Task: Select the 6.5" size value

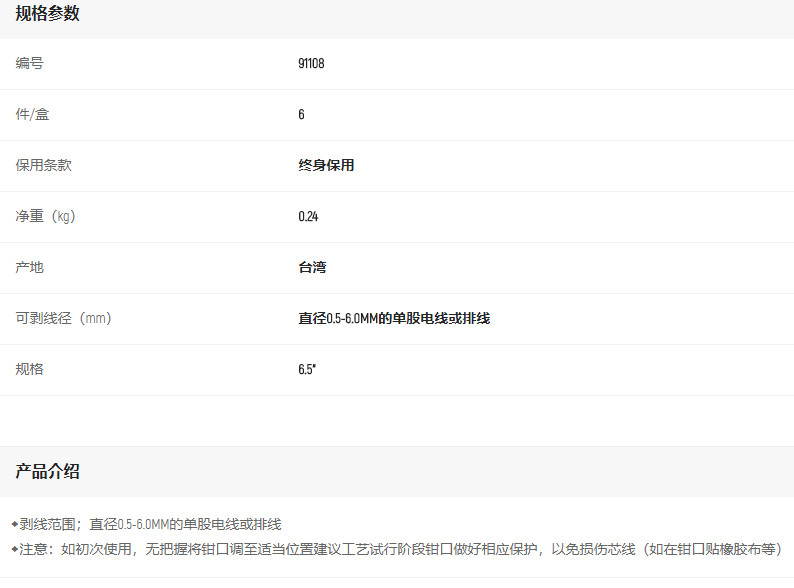Action: (x=307, y=370)
